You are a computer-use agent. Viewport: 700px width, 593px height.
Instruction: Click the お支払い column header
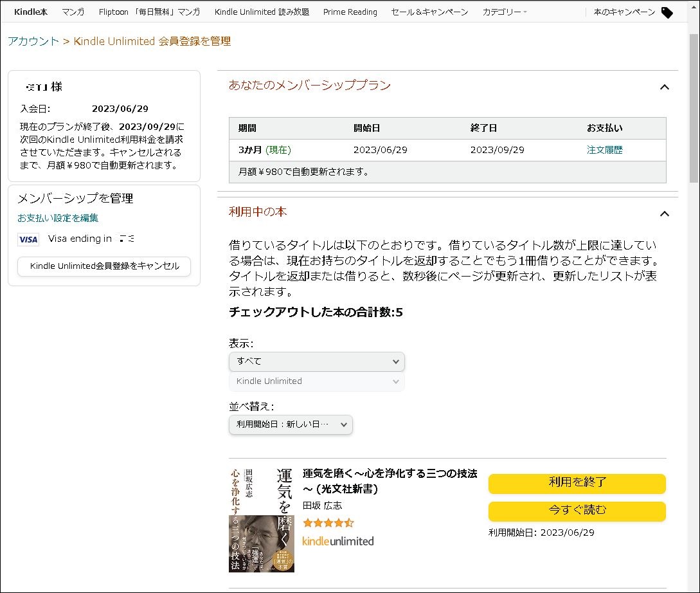pos(604,128)
